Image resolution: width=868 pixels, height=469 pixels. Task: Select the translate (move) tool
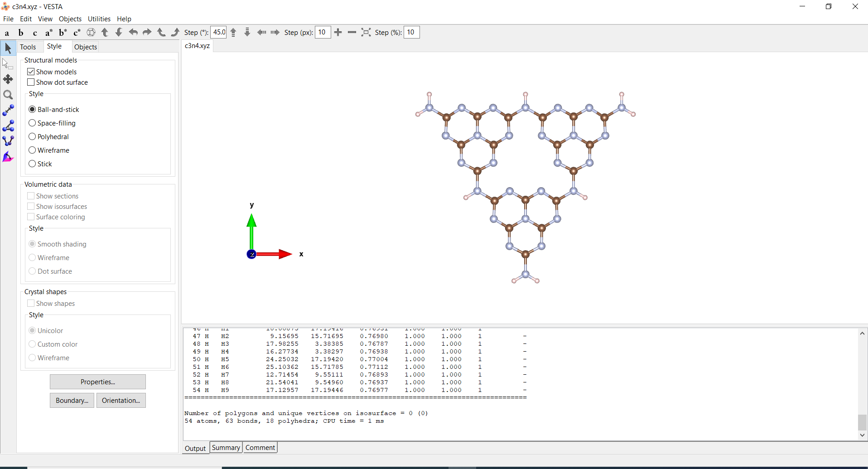[8, 79]
